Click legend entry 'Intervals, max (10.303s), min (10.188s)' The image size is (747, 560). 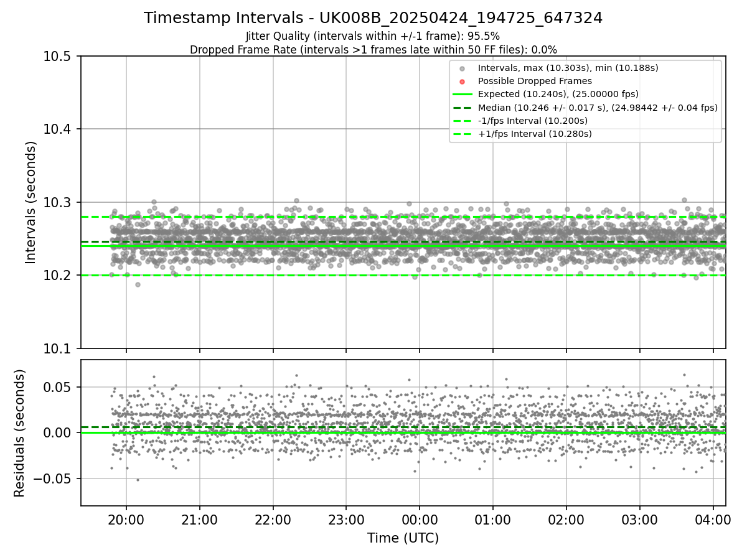568,68
